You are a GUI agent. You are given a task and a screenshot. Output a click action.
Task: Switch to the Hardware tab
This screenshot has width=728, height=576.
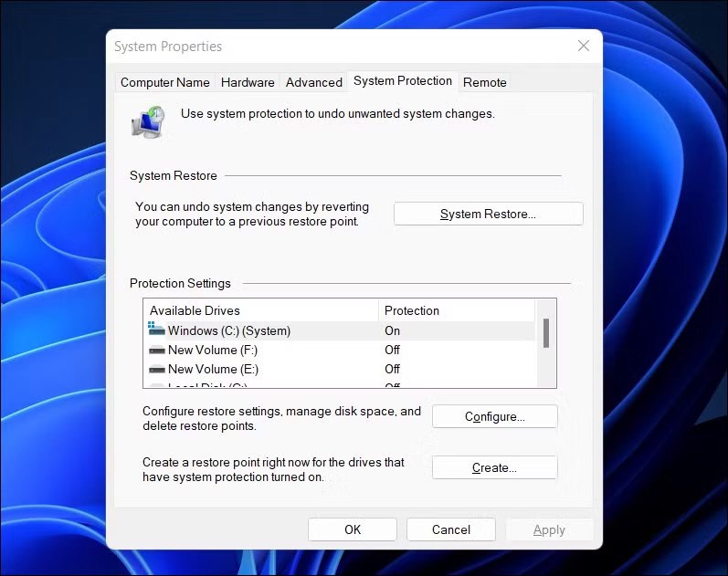[248, 83]
